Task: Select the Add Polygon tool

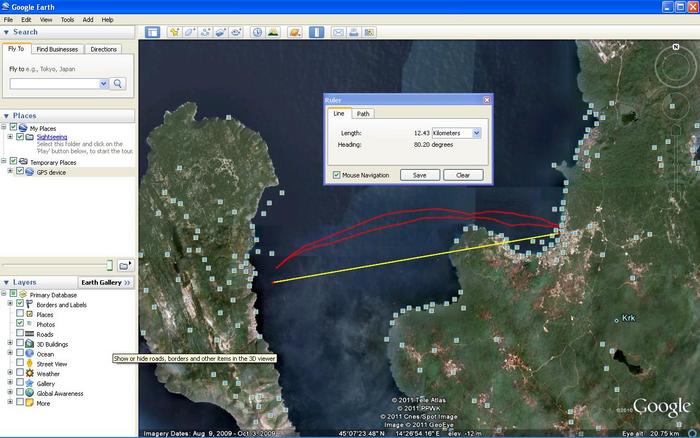Action: point(190,32)
